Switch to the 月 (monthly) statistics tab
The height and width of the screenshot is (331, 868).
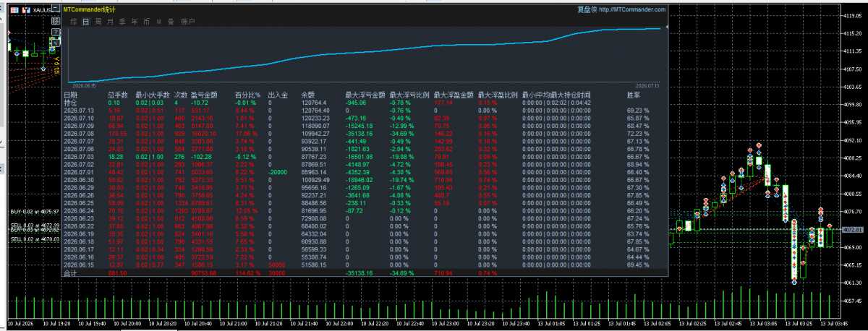109,22
